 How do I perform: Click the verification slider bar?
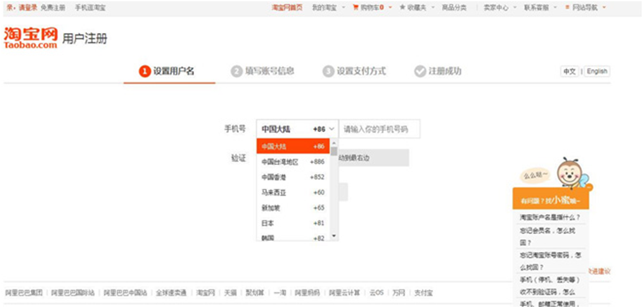pos(373,158)
